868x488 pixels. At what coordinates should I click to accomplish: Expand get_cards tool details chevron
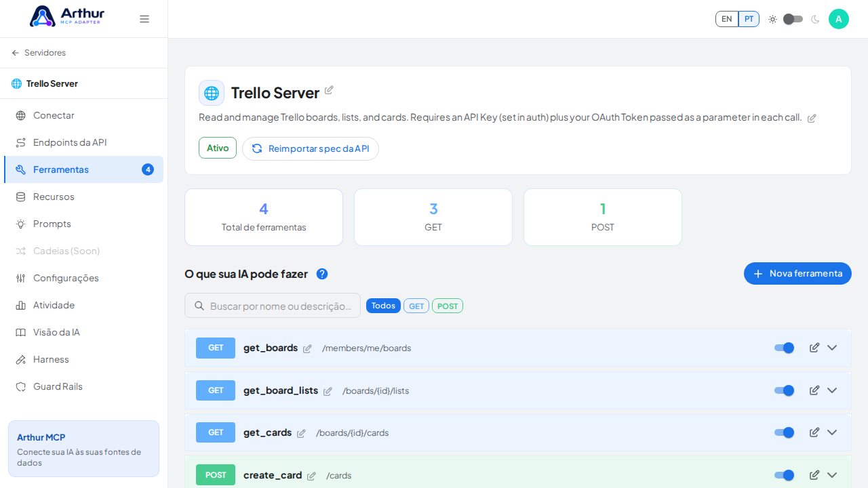click(x=832, y=432)
